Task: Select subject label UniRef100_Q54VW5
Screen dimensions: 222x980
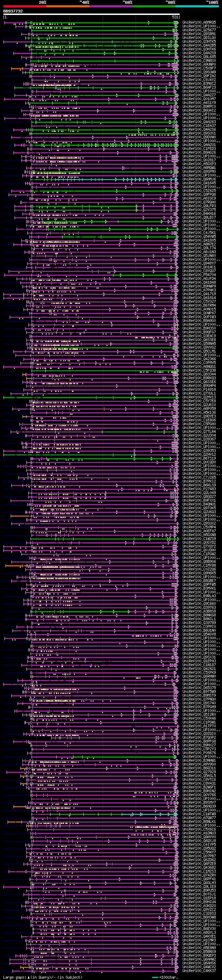Action: (x=199, y=236)
